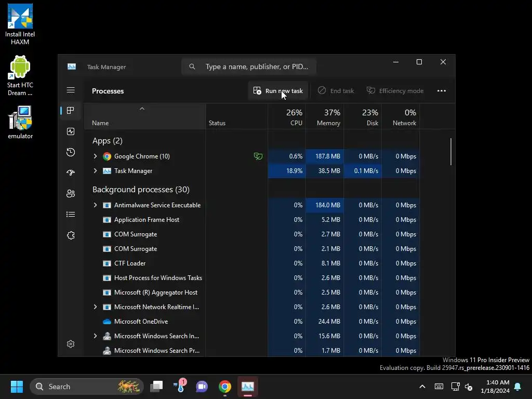The width and height of the screenshot is (532, 399).
Task: Open Task Manager settings gear icon
Action: tap(71, 344)
